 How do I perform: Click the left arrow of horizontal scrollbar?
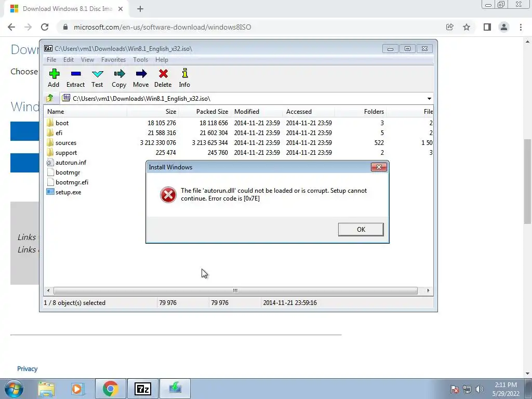tap(48, 291)
